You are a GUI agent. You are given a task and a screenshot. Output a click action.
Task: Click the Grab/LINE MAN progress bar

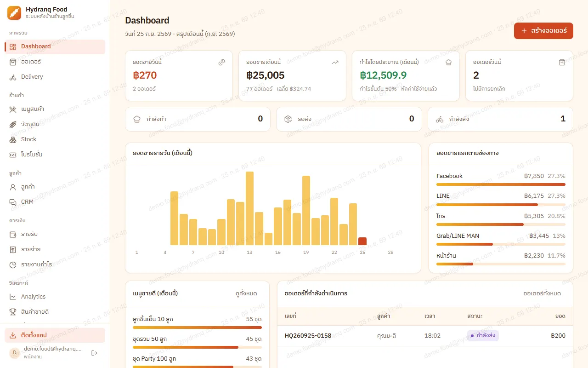(x=501, y=244)
